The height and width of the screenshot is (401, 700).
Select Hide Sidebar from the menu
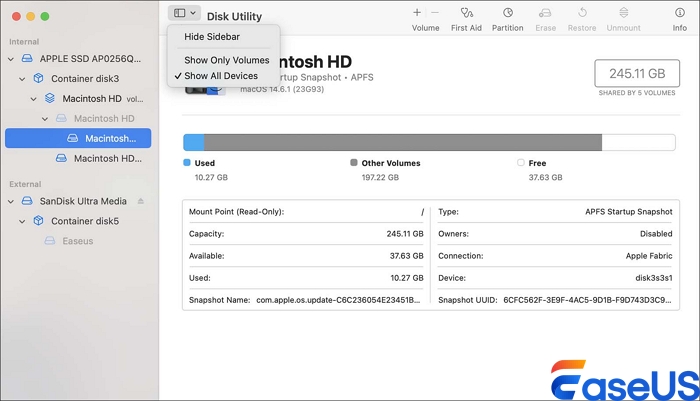pos(211,37)
